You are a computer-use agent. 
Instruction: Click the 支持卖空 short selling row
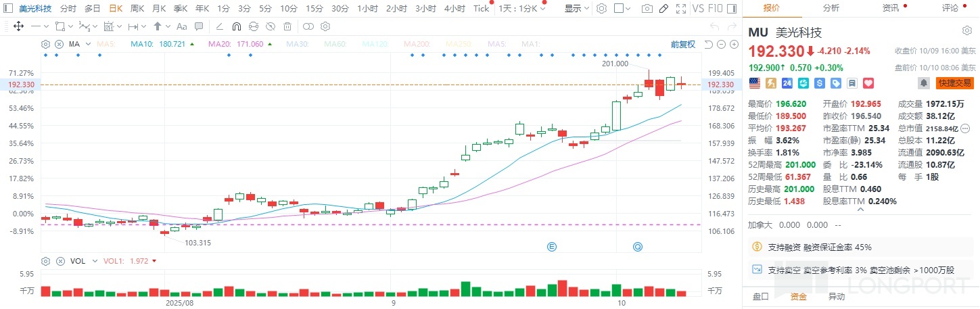(x=860, y=270)
